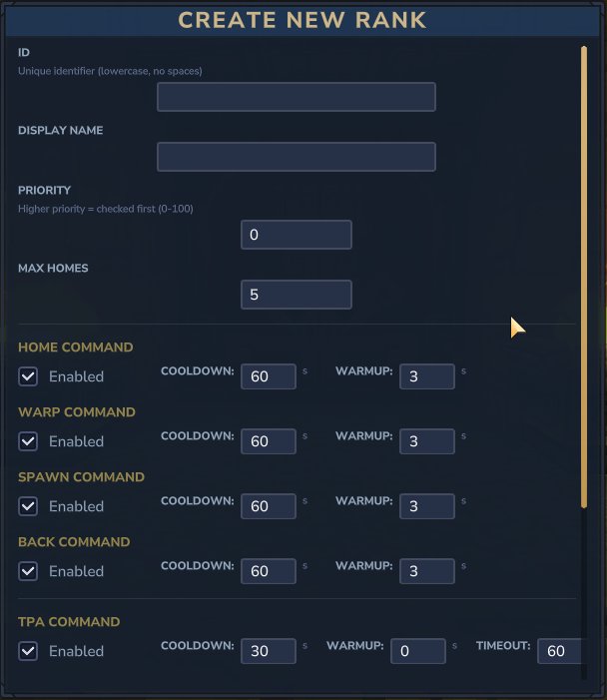
Task: Click the Display Name input field
Action: 297,157
